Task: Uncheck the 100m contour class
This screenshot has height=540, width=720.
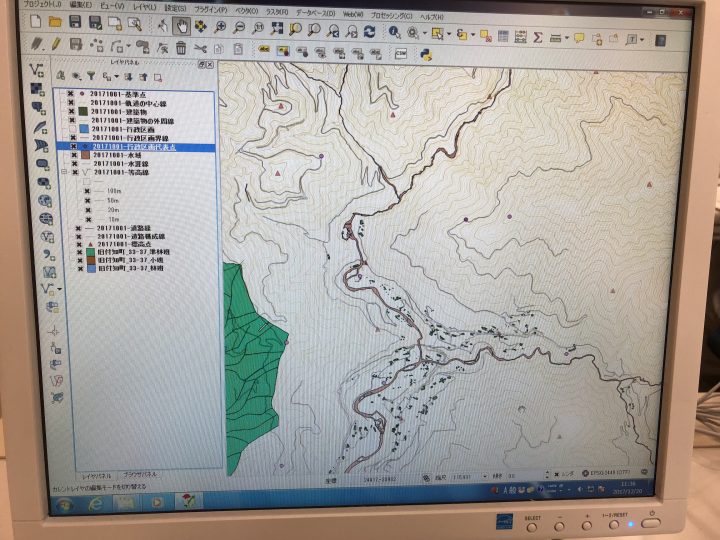Action: pyautogui.click(x=87, y=191)
